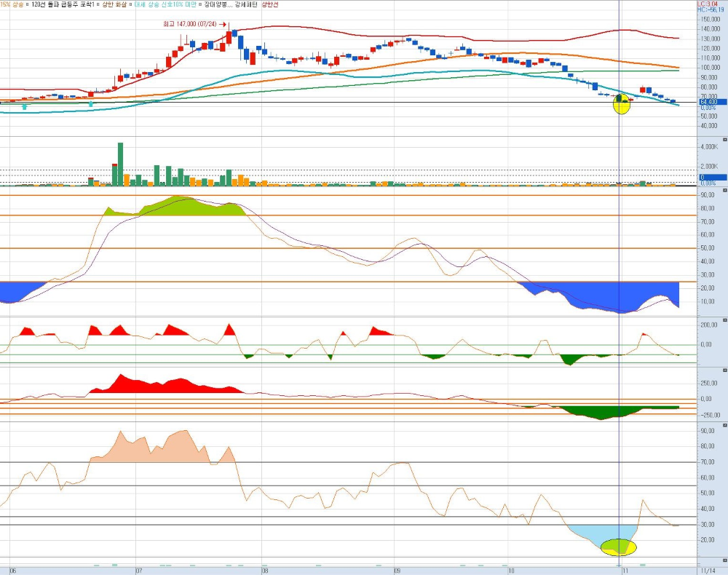Select the '상한 화살' legend label
728x575 pixels.
tap(114, 4)
